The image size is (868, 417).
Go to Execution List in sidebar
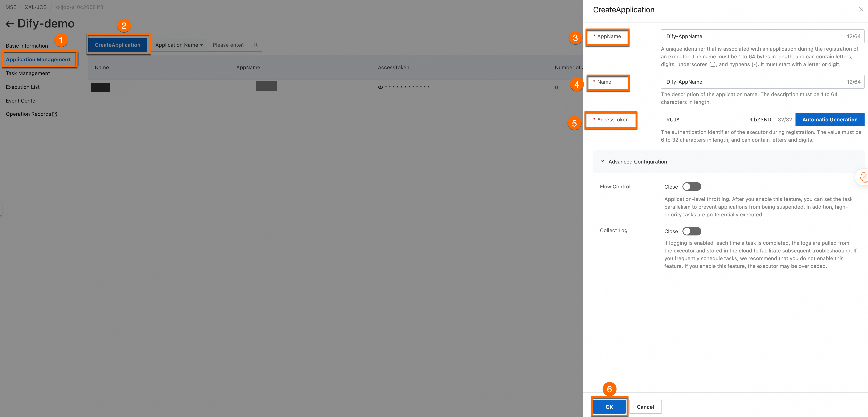(x=23, y=87)
